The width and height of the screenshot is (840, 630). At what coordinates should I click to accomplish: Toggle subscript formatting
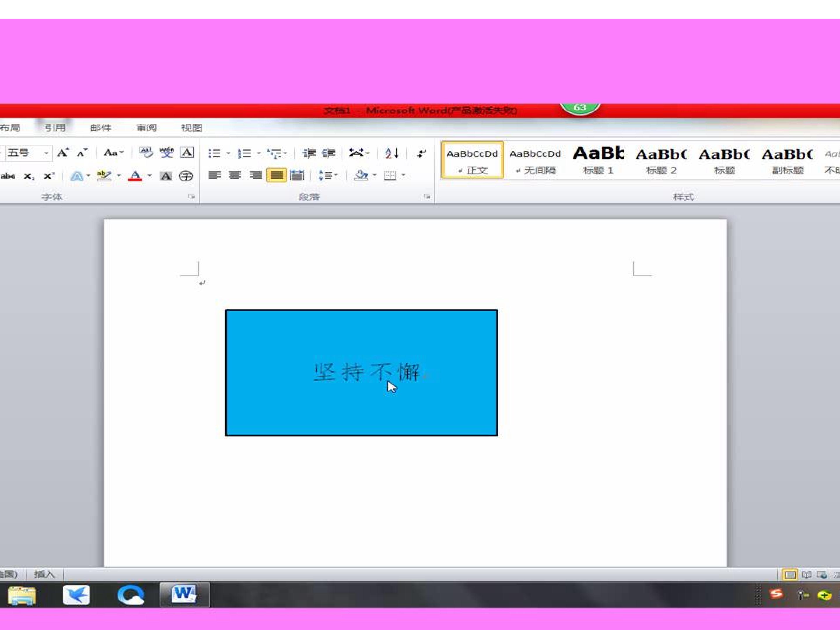[29, 176]
